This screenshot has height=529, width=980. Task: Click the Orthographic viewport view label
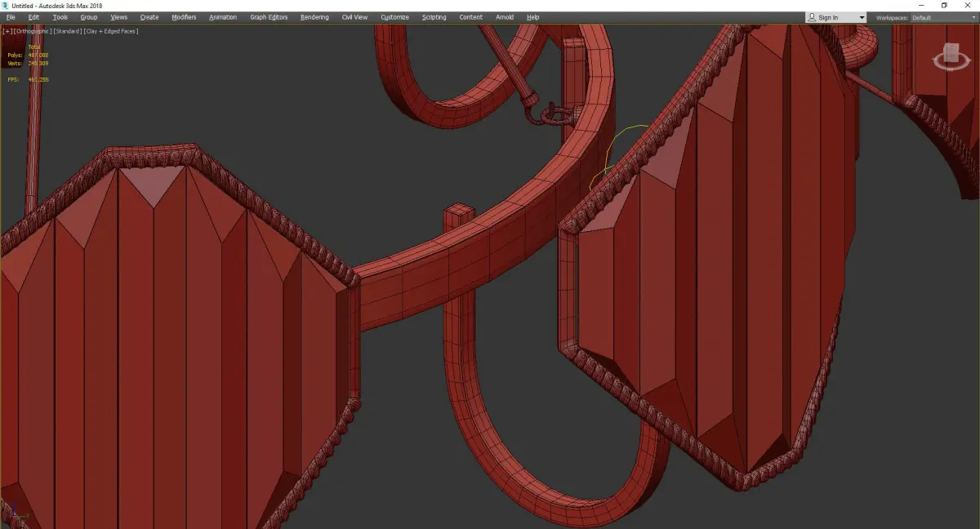(32, 31)
